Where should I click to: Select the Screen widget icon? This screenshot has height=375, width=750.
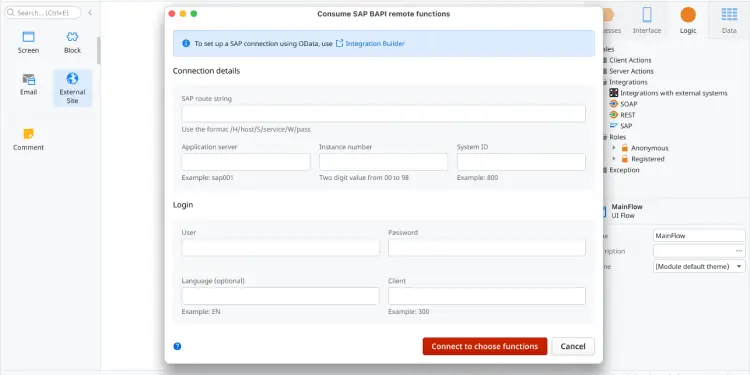pyautogui.click(x=29, y=37)
